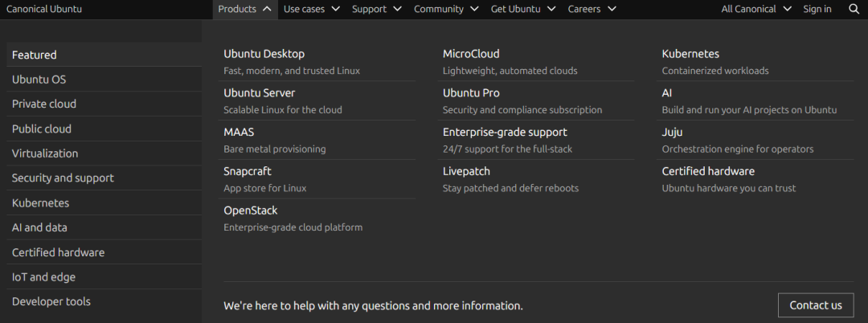Click 'Security and compliance subscription' text
Image resolution: width=868 pixels, height=323 pixels.
[x=522, y=110]
